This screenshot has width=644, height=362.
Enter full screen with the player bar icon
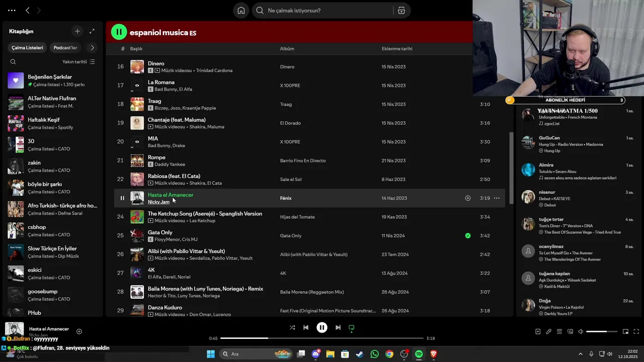pyautogui.click(x=636, y=331)
